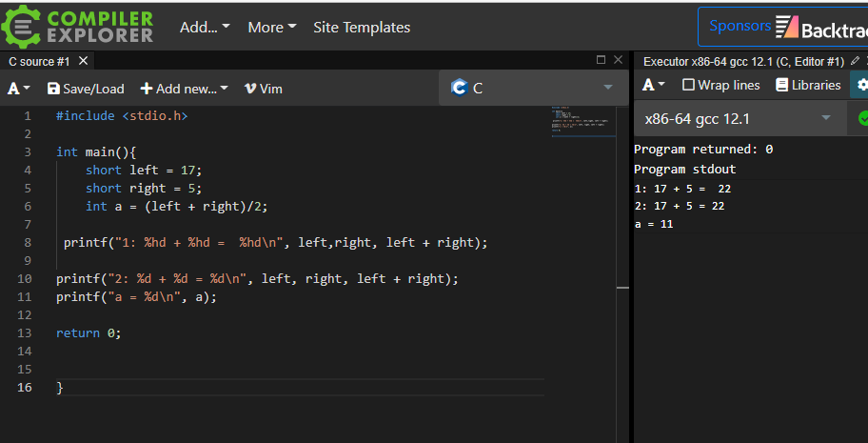
Task: Open the Add new... dropdown
Action: click(184, 89)
